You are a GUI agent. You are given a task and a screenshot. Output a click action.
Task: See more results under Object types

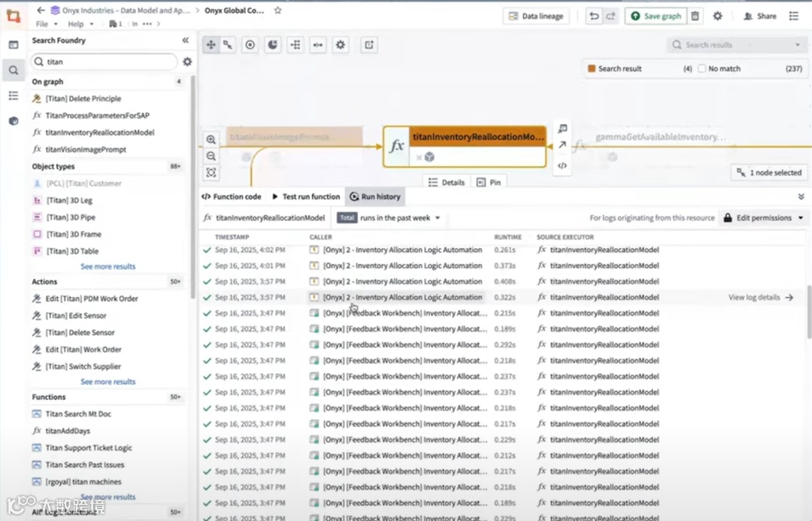(108, 266)
